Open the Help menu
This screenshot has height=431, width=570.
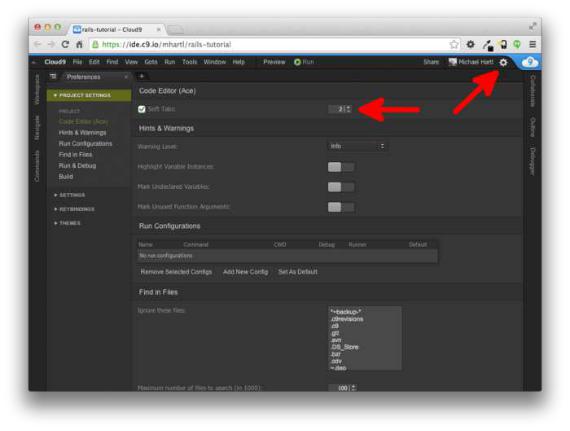click(x=238, y=62)
